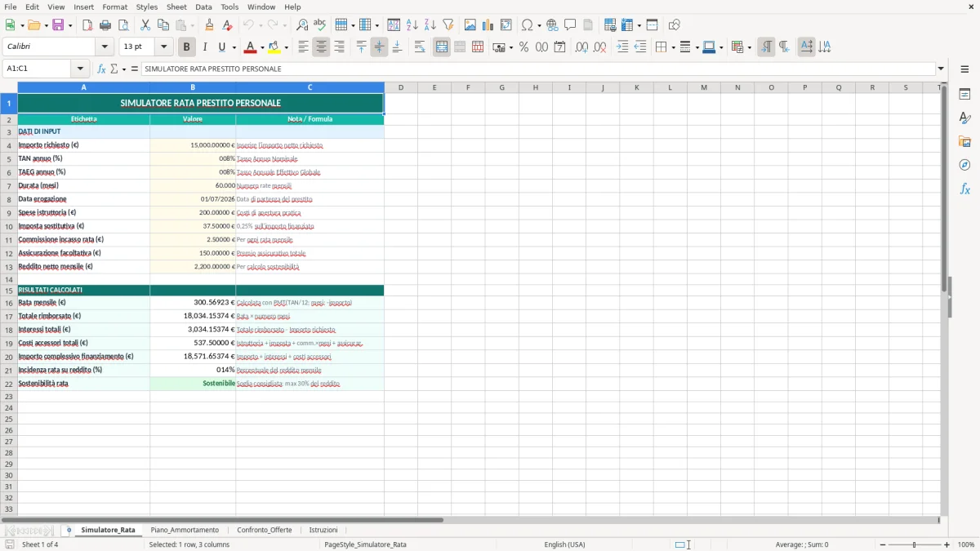Open the Borders dropdown arrow
This screenshot has width=980, height=551.
[x=672, y=47]
